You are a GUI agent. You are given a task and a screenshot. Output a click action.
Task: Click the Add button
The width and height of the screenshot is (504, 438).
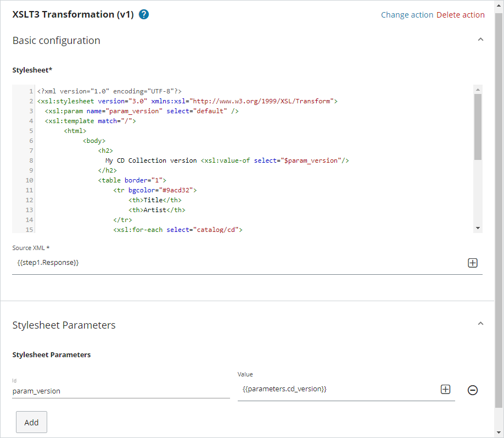(31, 422)
